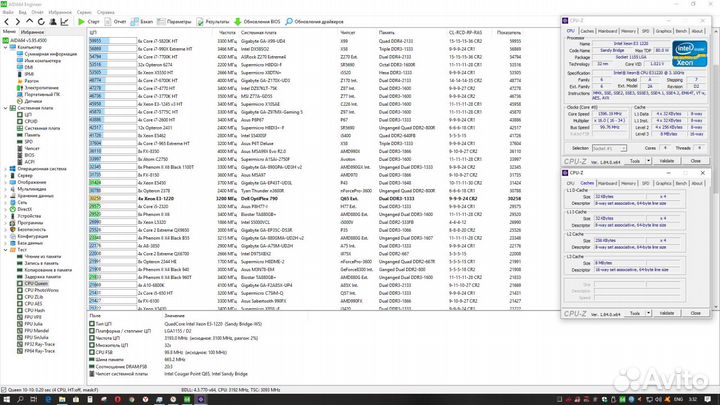This screenshot has width=720, height=405.
Task: Select the BIOS tree item
Action: coord(29,155)
